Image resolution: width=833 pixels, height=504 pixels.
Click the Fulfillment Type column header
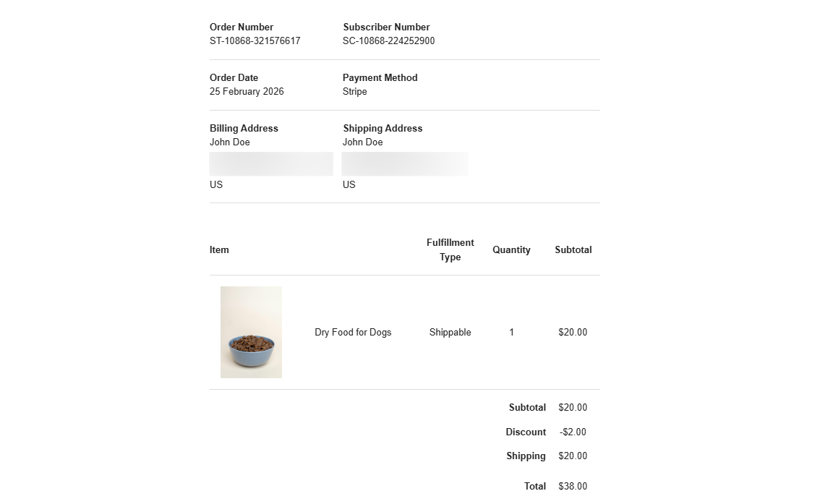pos(450,249)
